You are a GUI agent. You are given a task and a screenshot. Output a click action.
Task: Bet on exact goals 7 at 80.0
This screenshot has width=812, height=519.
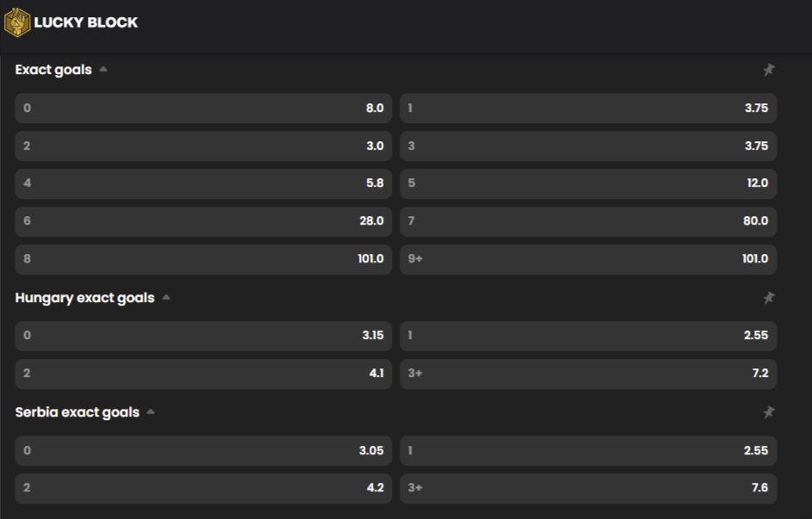click(588, 221)
